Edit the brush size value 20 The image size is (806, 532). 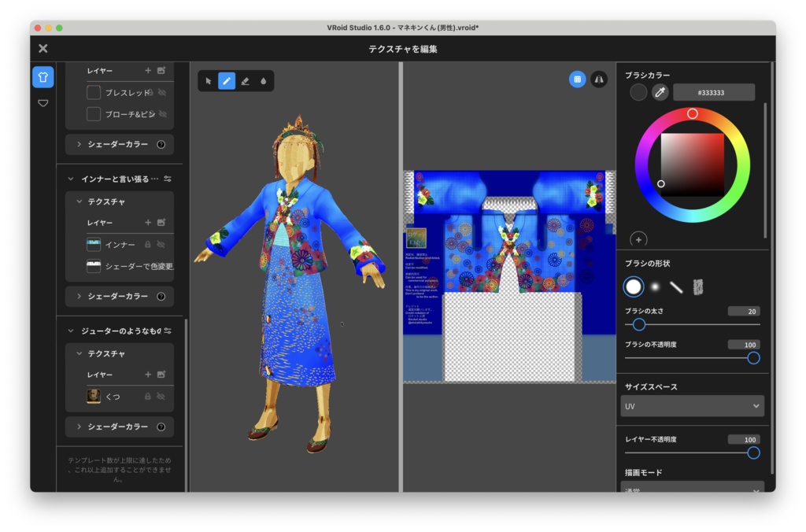pos(744,312)
